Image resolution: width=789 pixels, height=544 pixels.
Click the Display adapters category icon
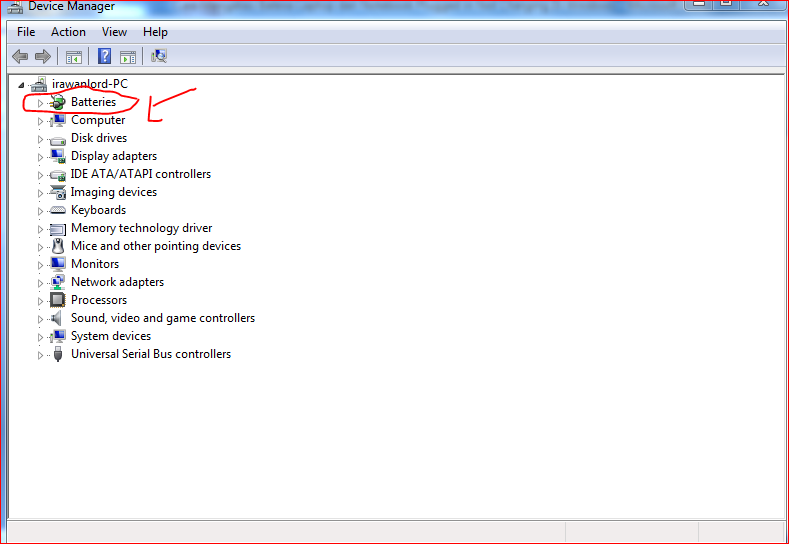pos(58,157)
